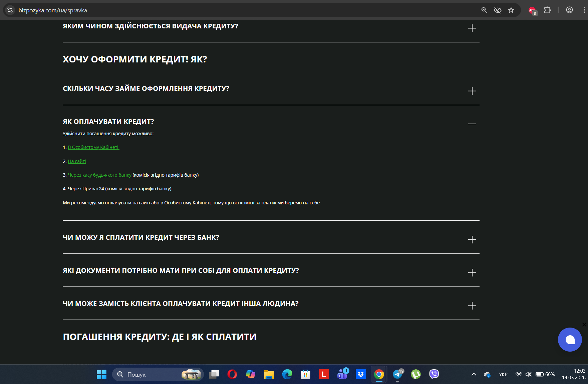Image resolution: width=588 pixels, height=384 pixels.
Task: Open Dropbox from the taskbar
Action: (361, 375)
